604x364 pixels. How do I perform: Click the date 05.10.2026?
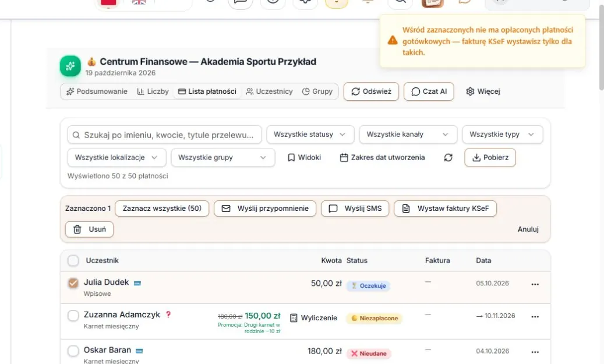pyautogui.click(x=492, y=284)
